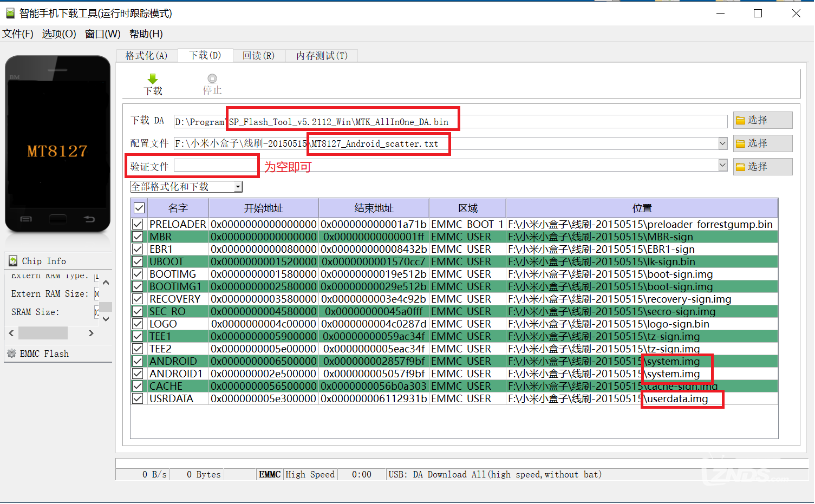Click the 验证文件 input field
The image size is (815, 504).
[216, 166]
